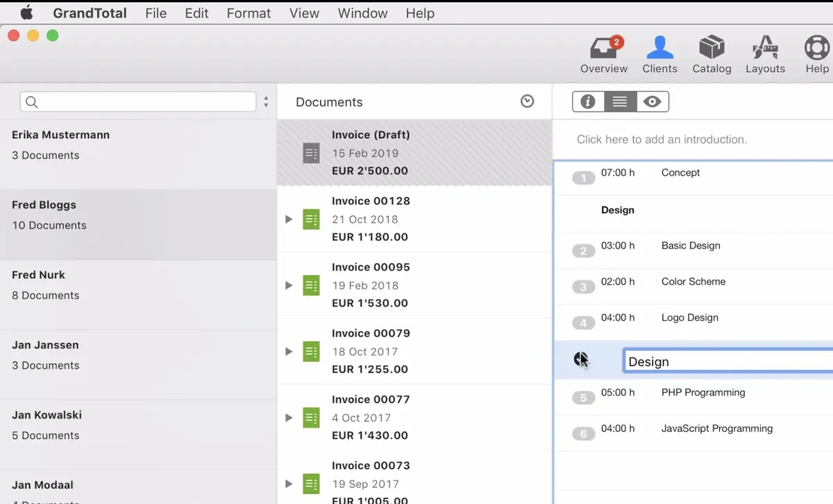Expand Invoice 00077 disclosure triangle

pyautogui.click(x=289, y=418)
